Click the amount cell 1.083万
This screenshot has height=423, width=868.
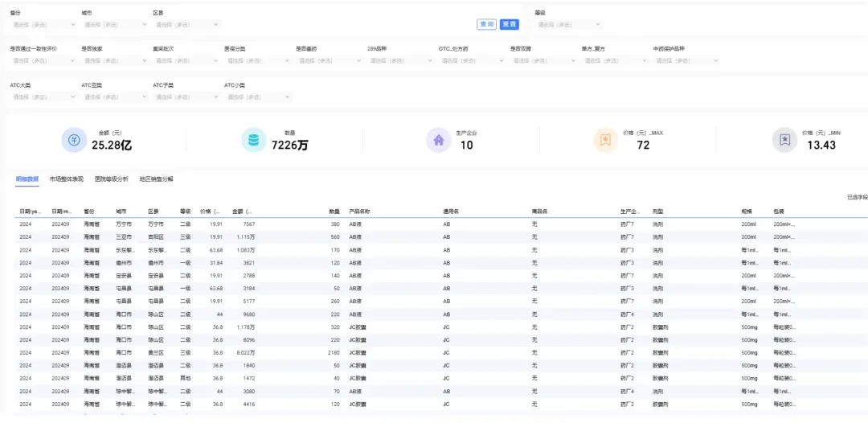click(x=246, y=250)
